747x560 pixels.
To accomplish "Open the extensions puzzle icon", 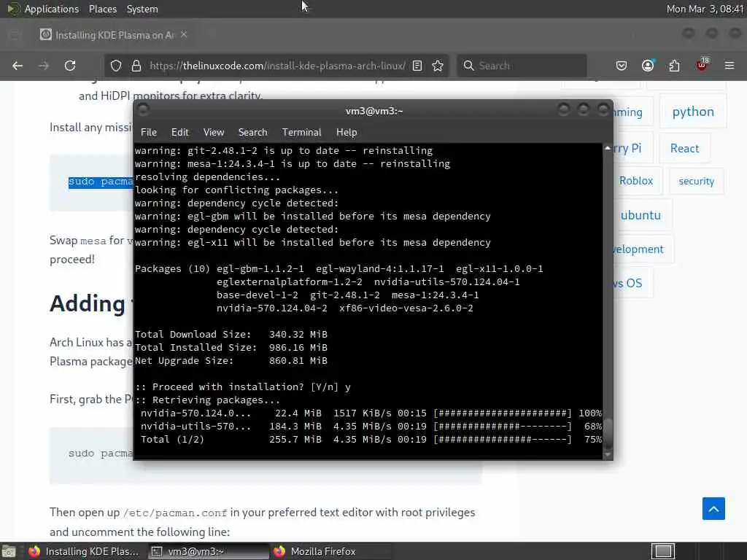I will (675, 66).
